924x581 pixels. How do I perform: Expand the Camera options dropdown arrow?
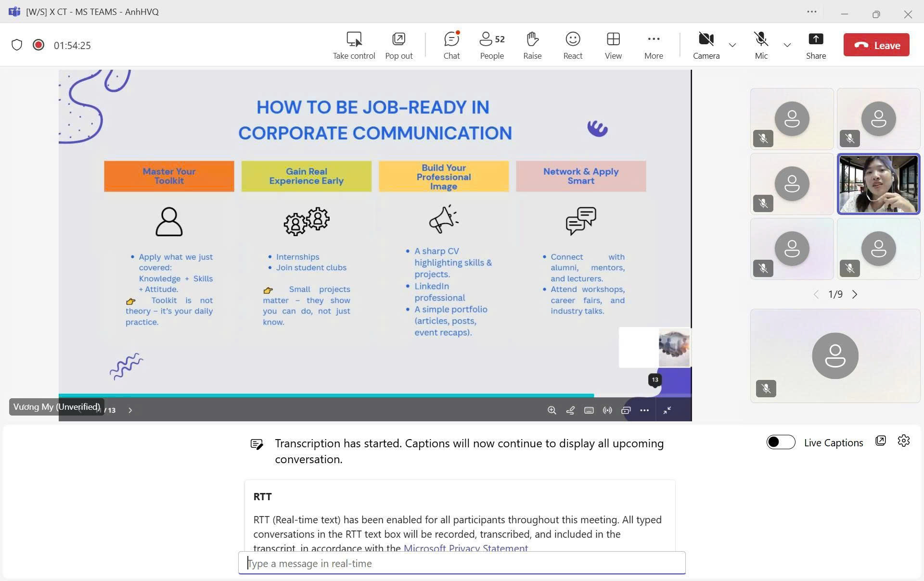click(x=732, y=45)
